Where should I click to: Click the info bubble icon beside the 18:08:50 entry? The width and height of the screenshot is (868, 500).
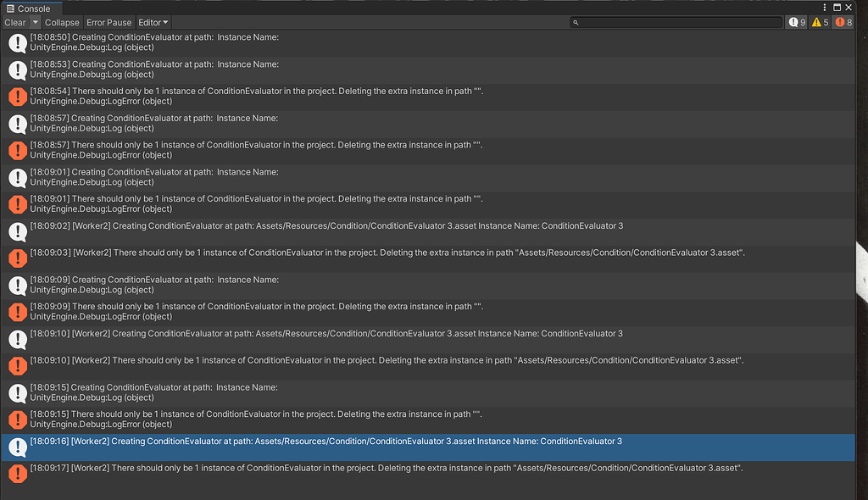[x=17, y=42]
